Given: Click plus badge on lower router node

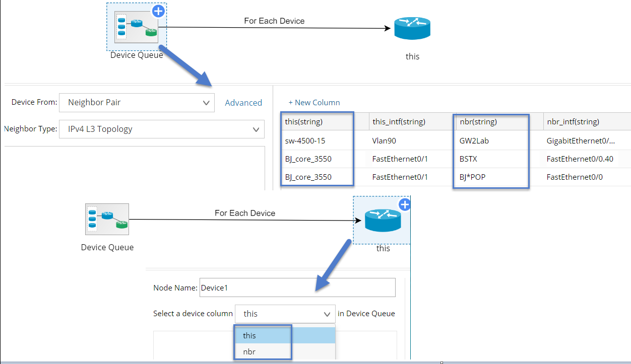Looking at the screenshot, I should click(404, 204).
